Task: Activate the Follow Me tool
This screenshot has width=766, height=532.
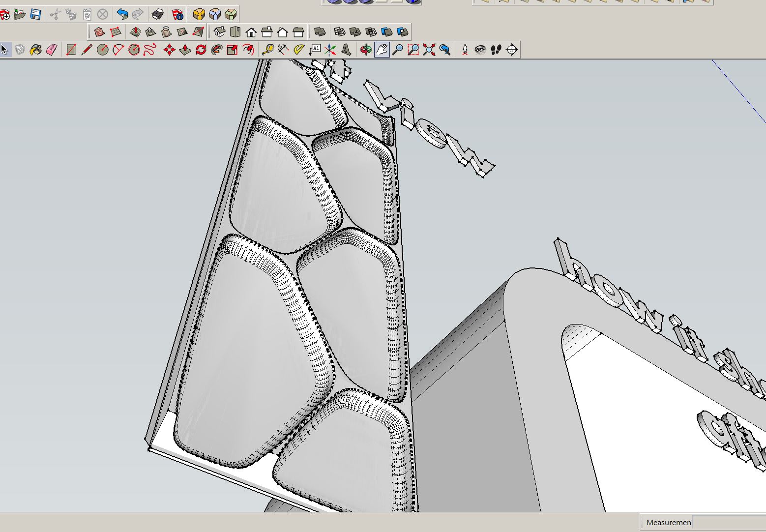Action: (x=217, y=50)
